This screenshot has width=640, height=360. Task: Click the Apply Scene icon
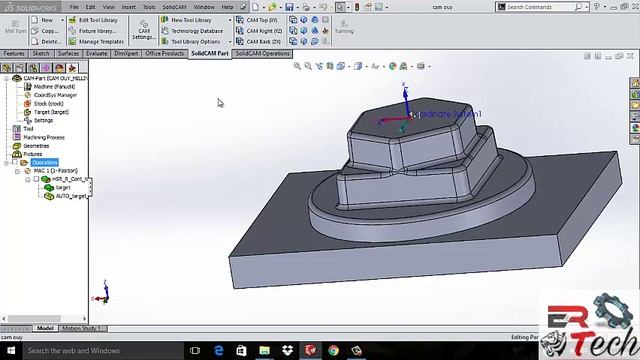(404, 66)
